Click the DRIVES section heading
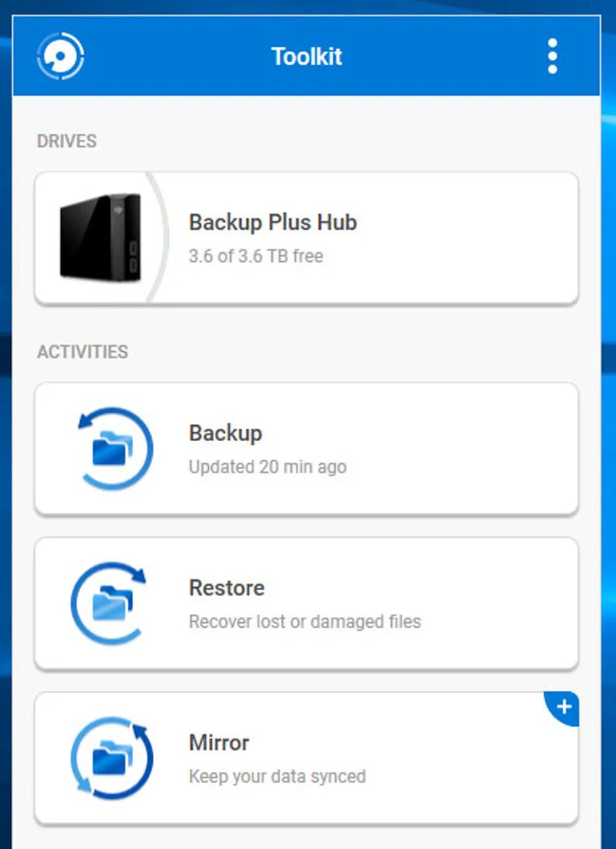This screenshot has height=849, width=616. [x=67, y=141]
